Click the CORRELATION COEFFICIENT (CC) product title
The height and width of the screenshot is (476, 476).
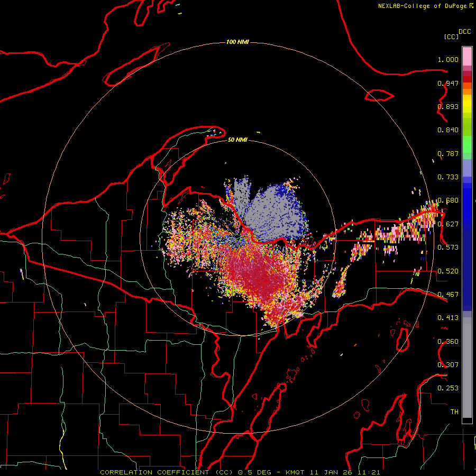pos(167,472)
